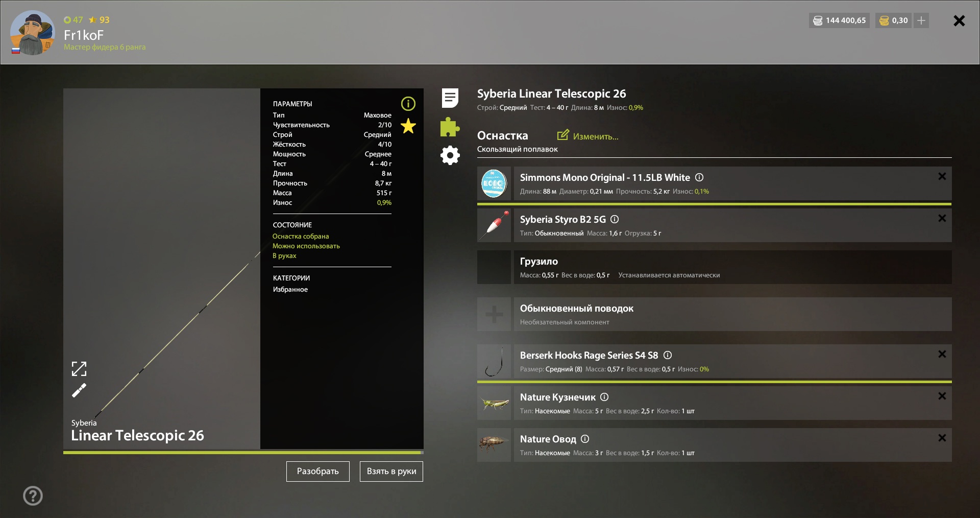Toggle the yellow favorite star
980x518 pixels.
coord(408,126)
